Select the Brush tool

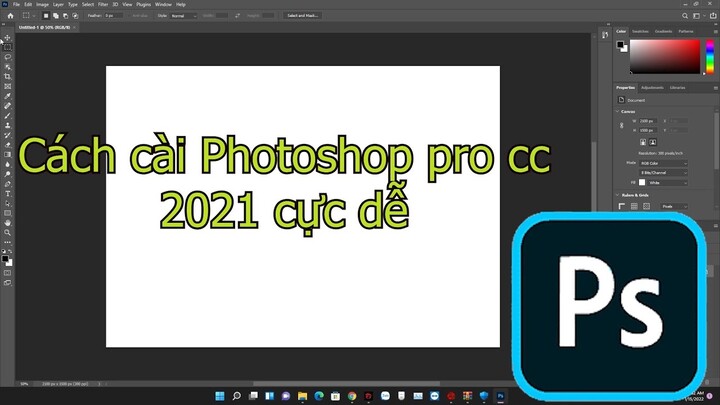(x=7, y=116)
